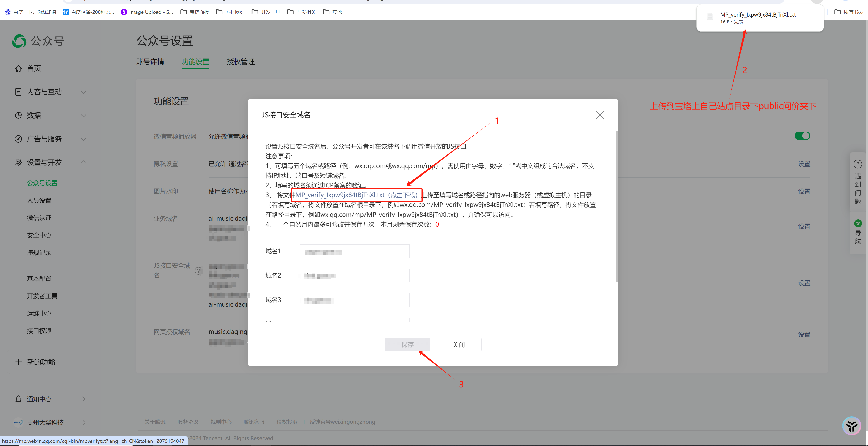This screenshot has width=868, height=446.
Task: Click 内容与互动 document icon
Action: pyautogui.click(x=18, y=92)
